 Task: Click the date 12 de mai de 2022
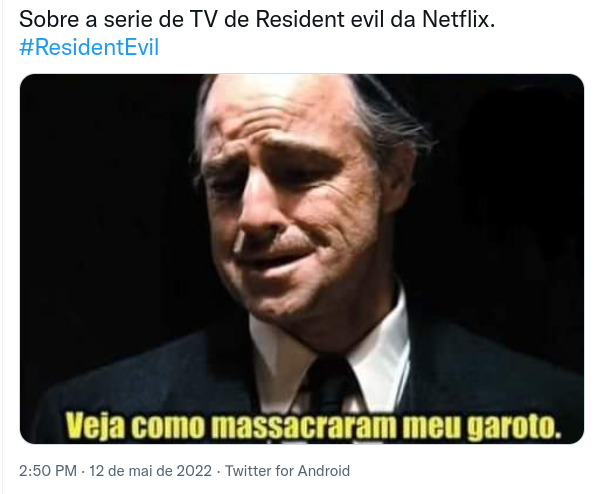point(150,471)
